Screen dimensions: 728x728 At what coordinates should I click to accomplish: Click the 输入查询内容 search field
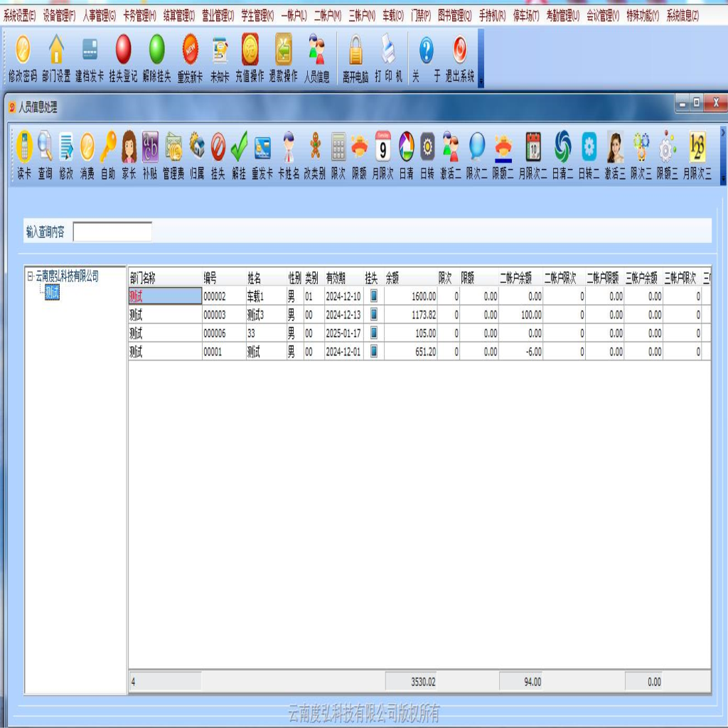[112, 232]
